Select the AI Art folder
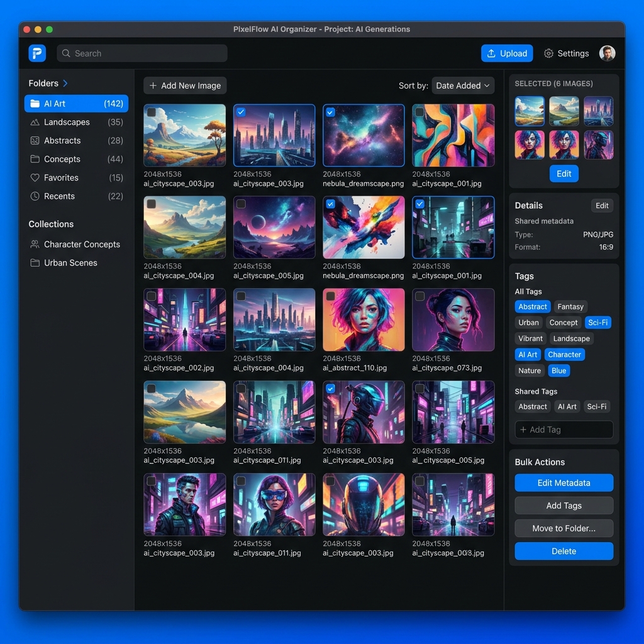This screenshot has width=644, height=644. pyautogui.click(x=76, y=104)
